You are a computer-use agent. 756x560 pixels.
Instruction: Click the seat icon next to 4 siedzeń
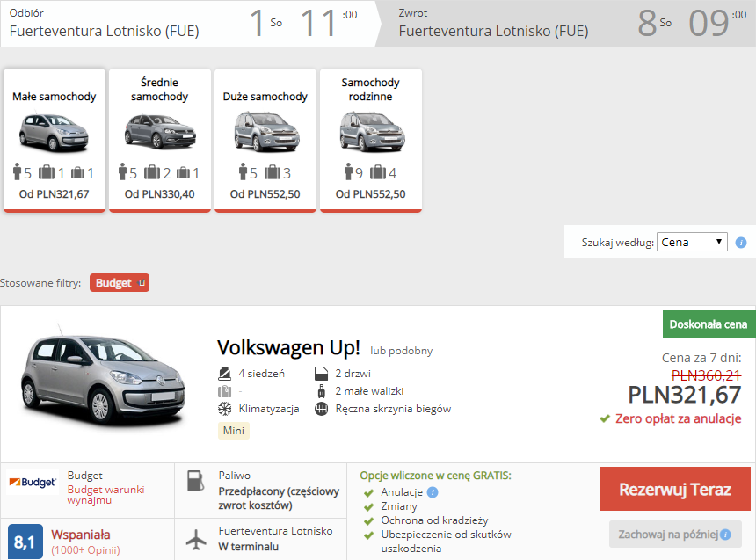[x=225, y=374]
